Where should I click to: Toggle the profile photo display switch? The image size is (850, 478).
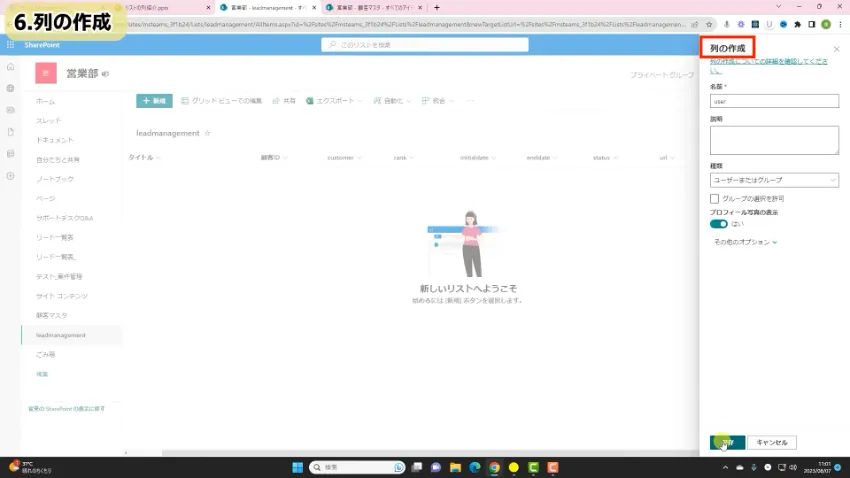pos(719,224)
